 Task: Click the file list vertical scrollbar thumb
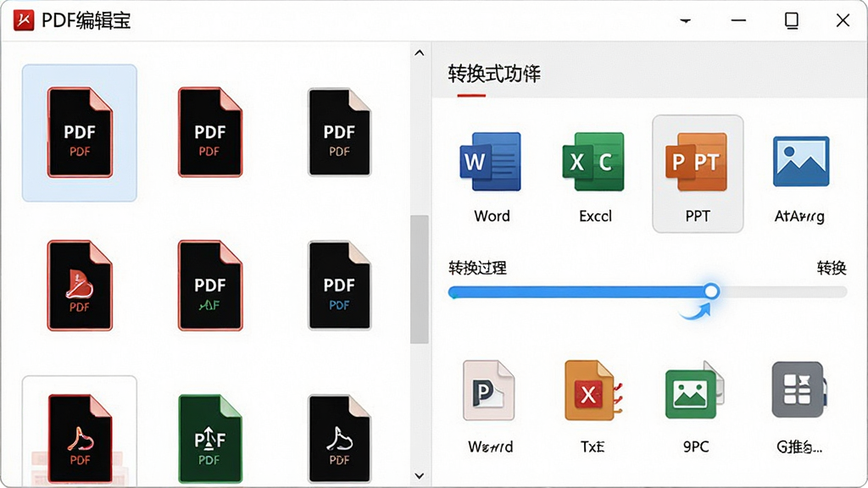419,280
